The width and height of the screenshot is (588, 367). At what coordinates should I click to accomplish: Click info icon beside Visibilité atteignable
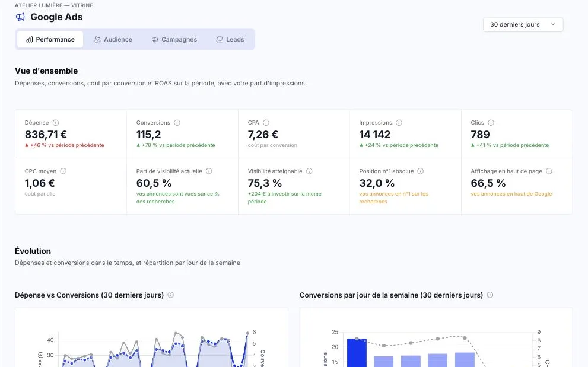[309, 171]
